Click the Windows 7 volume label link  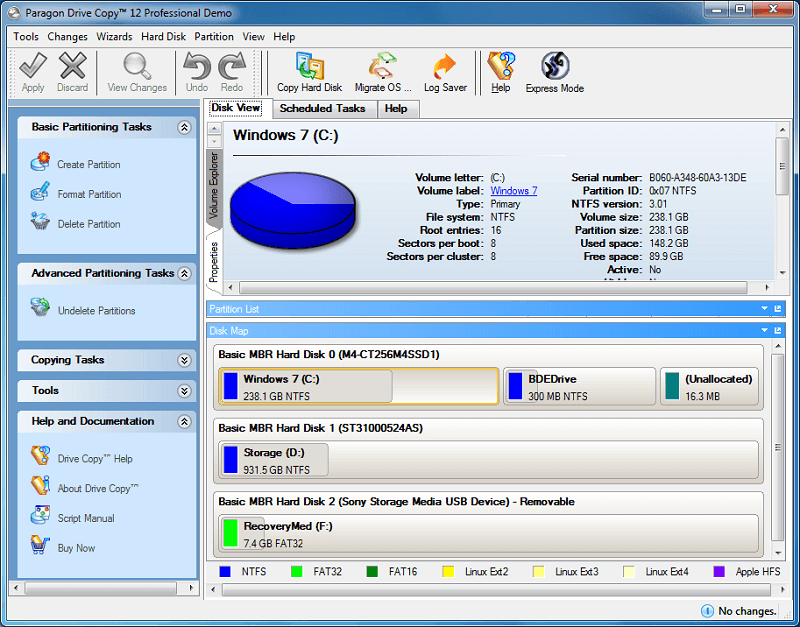(513, 191)
